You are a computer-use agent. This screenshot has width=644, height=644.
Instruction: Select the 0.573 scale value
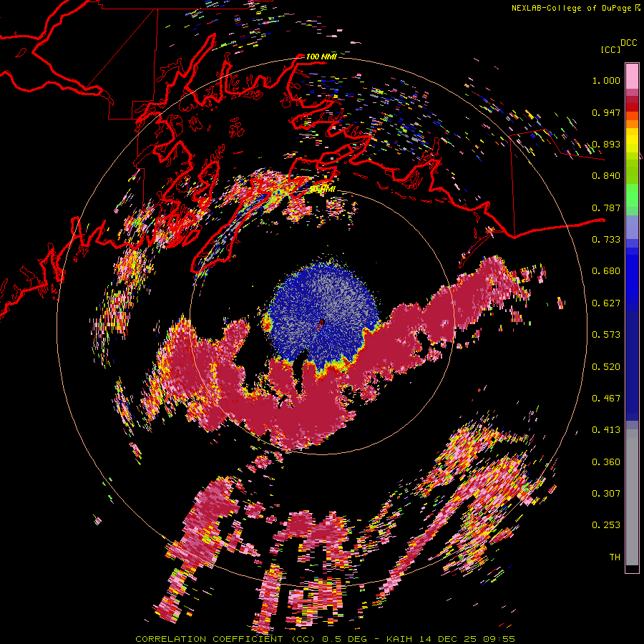point(606,335)
